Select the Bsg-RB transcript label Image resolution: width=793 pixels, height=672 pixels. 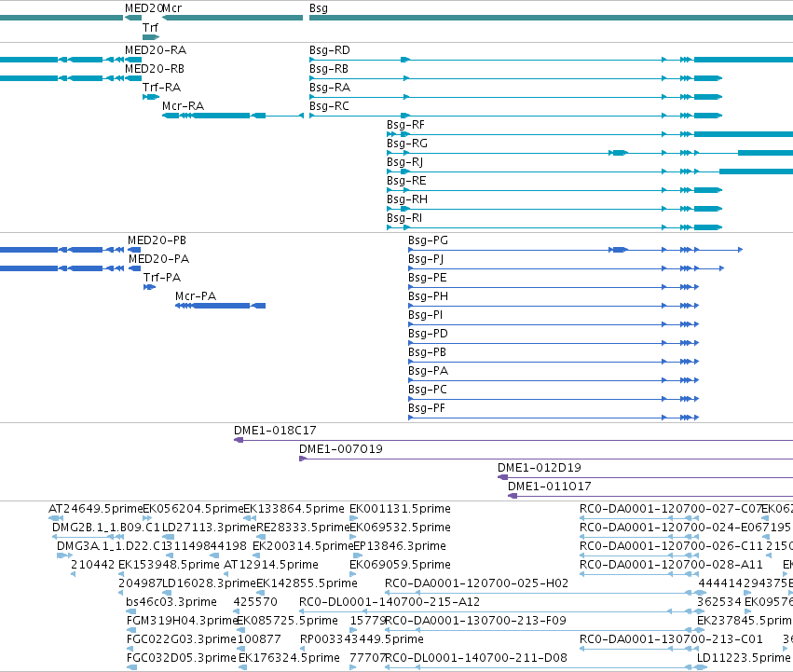click(329, 69)
